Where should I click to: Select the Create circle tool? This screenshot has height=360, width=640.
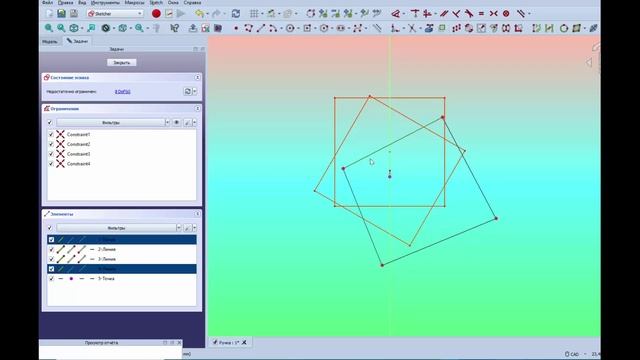pos(290,28)
